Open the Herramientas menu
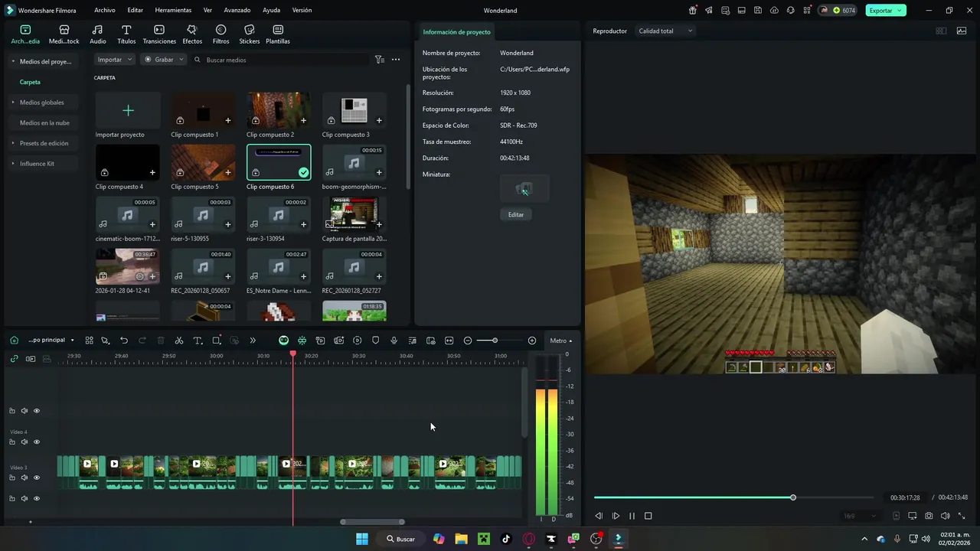Image resolution: width=980 pixels, height=551 pixels. click(x=173, y=11)
